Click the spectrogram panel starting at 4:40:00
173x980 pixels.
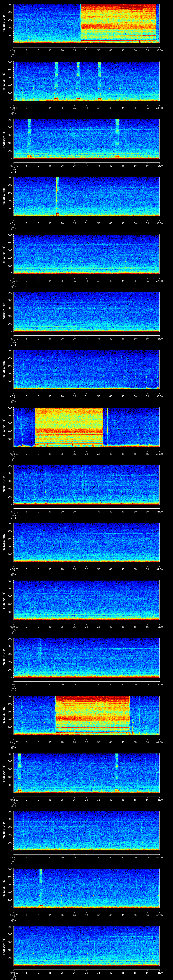coord(87,657)
